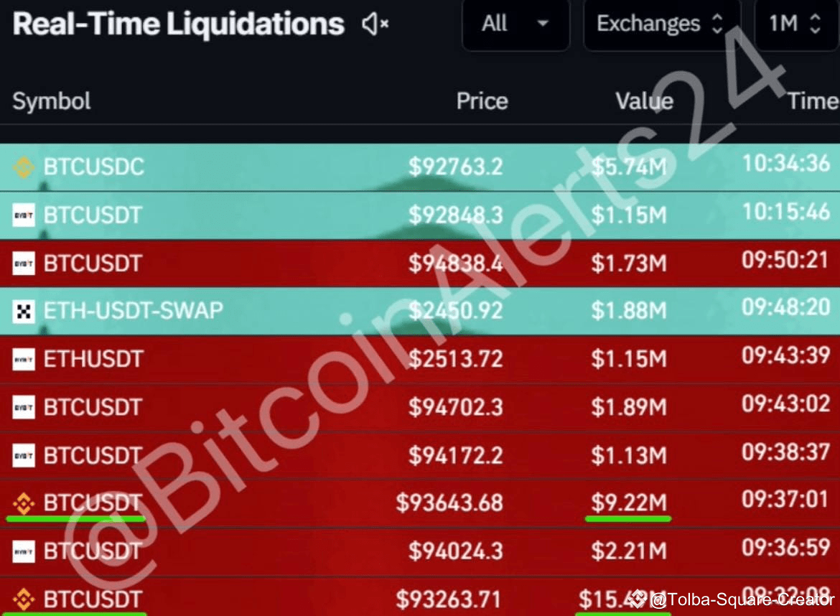
Task: Click the Price column header
Action: tap(481, 101)
